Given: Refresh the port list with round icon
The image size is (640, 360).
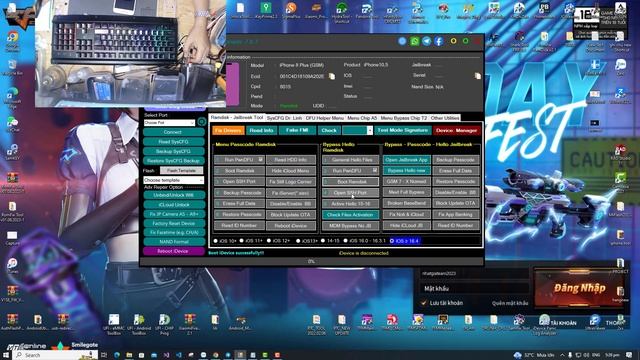Looking at the screenshot, I should 202,122.
